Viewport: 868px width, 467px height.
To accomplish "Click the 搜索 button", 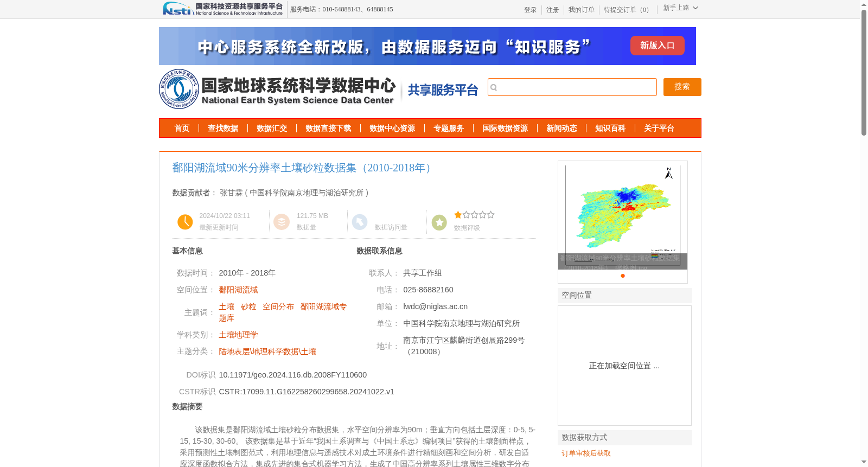I will (x=682, y=87).
